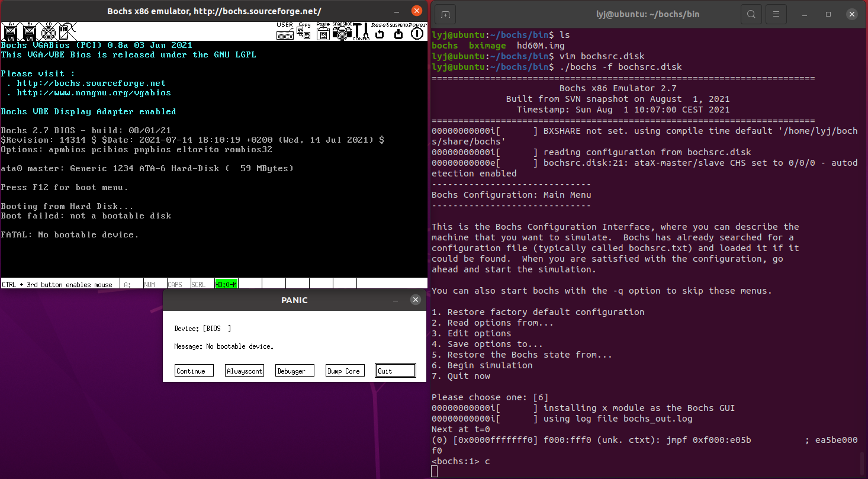Click the 'FATAL: No bootable device.' line
868x479 pixels.
[x=70, y=234]
